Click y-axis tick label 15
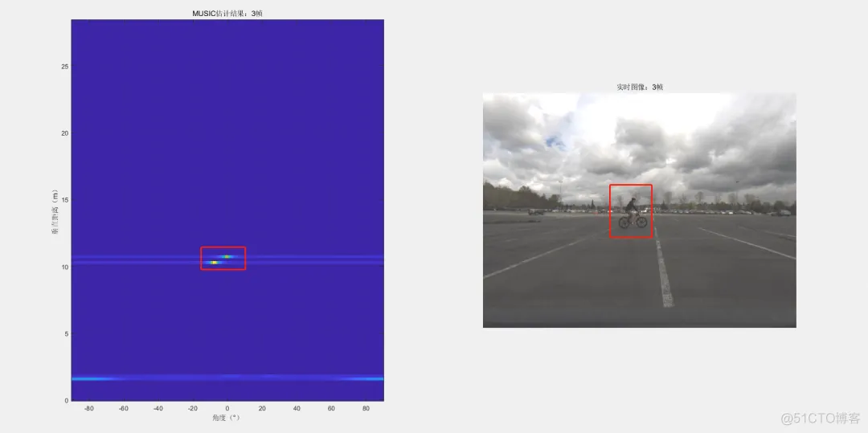The image size is (868, 433). [65, 200]
